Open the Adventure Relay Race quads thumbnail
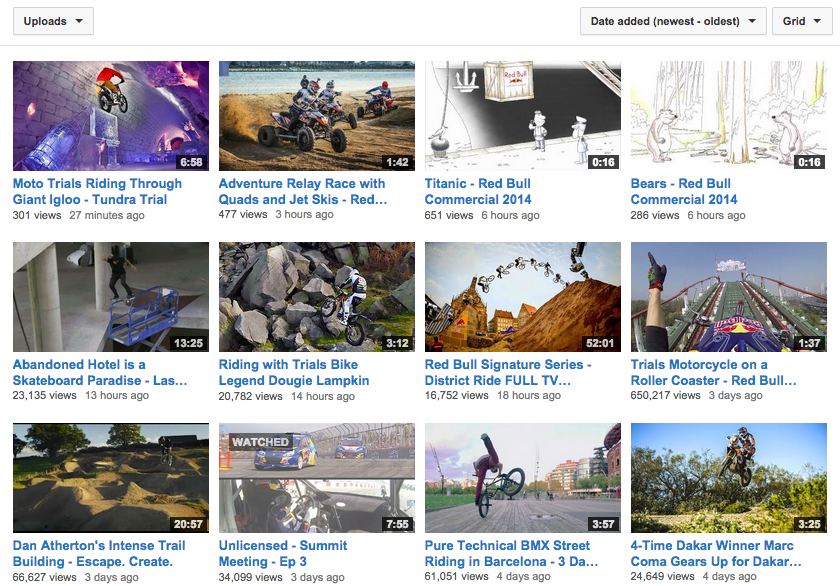Image resolution: width=840 pixels, height=586 pixels. tap(317, 116)
